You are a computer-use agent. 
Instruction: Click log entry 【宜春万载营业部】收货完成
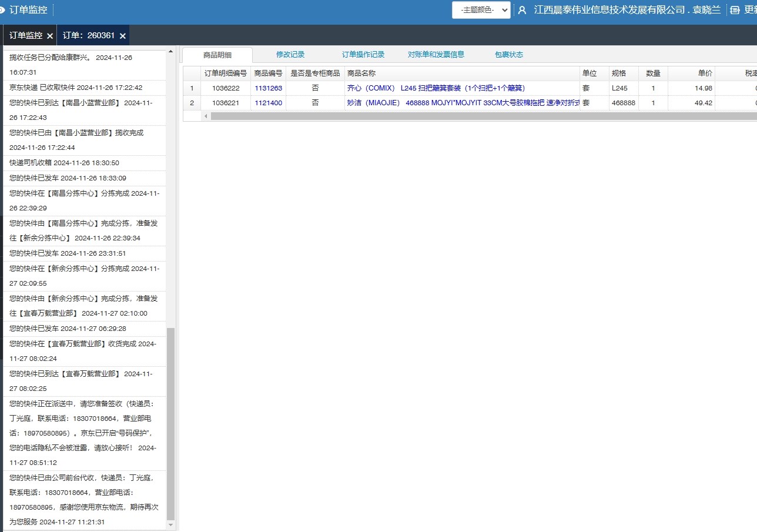[x=85, y=351]
